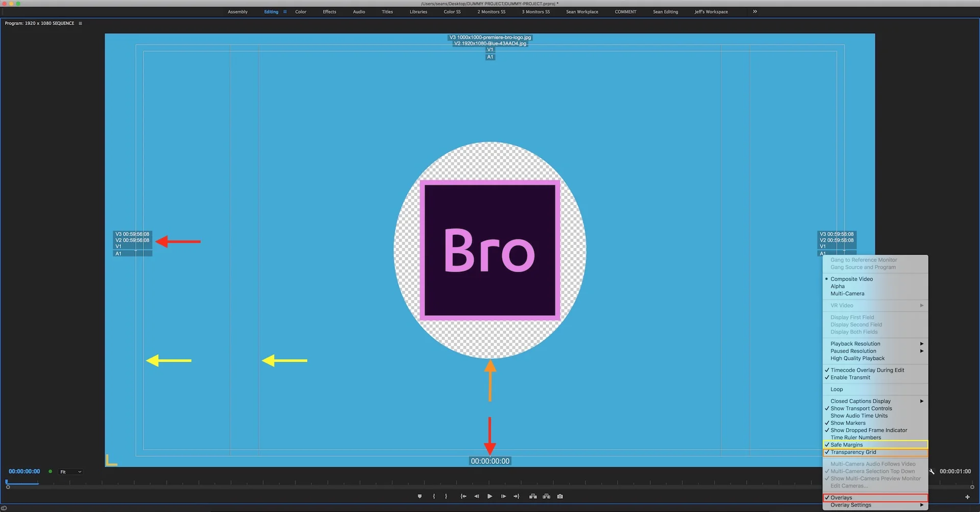980x512 pixels.
Task: Switch to the Audio workspace
Action: click(x=359, y=12)
